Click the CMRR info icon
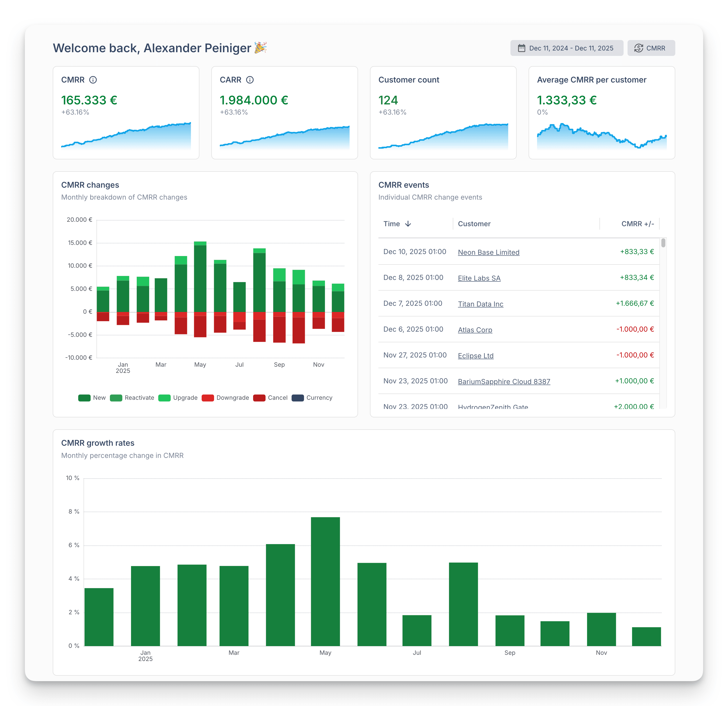728x706 pixels. tap(93, 80)
